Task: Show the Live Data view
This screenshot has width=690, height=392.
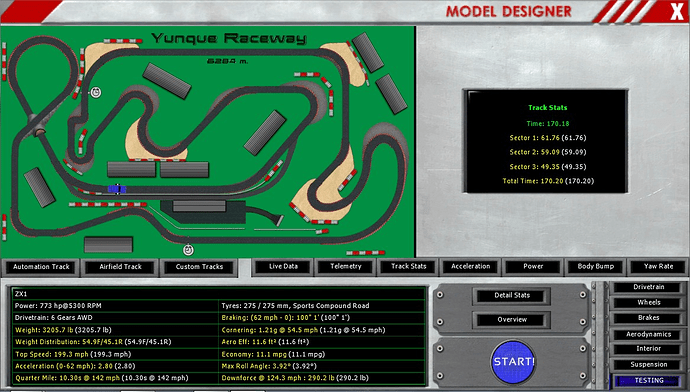Action: point(283,266)
